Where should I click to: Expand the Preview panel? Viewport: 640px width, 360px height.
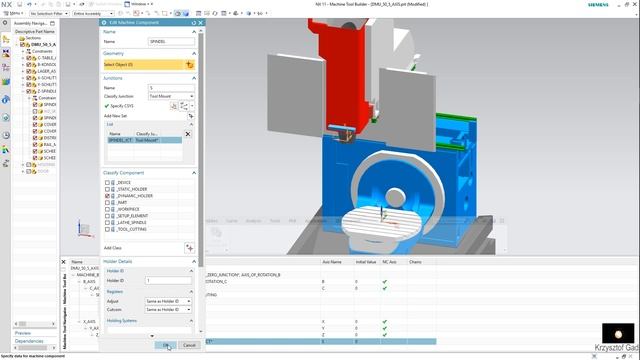tap(23, 333)
